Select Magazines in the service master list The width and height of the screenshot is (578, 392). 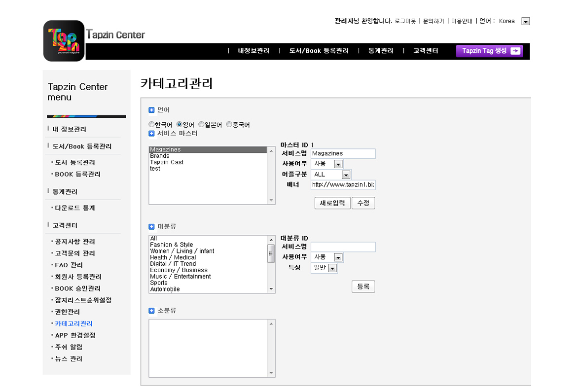click(208, 149)
